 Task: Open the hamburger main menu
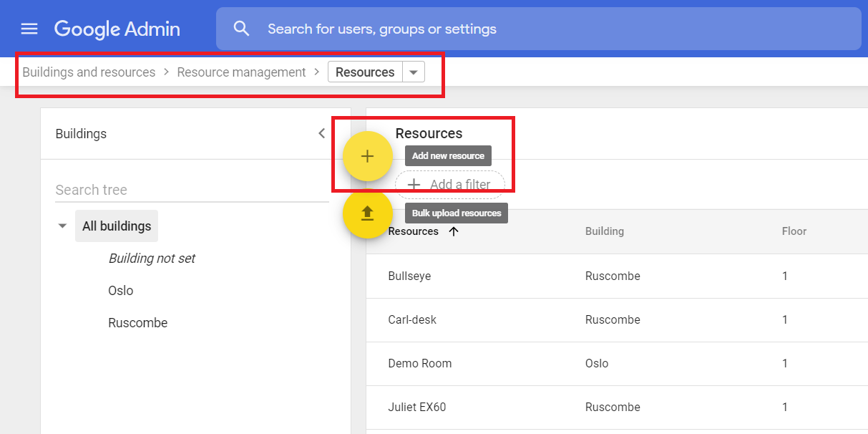coord(29,29)
